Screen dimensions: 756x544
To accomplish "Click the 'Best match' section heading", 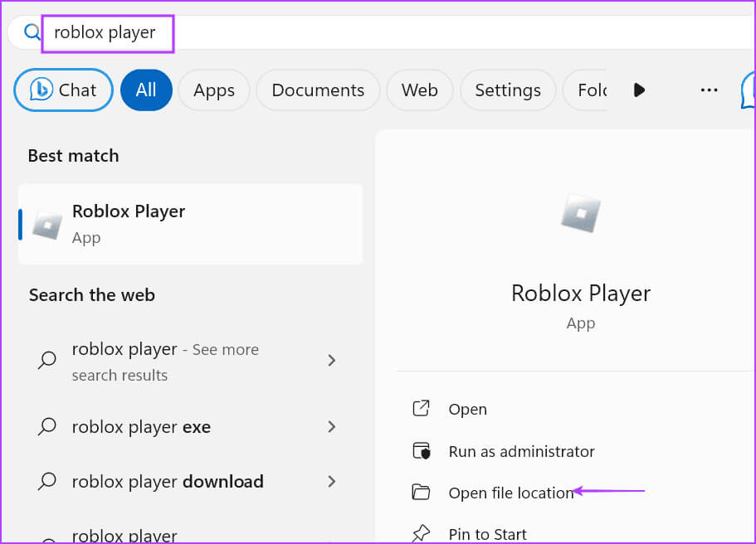I will 73,156.
